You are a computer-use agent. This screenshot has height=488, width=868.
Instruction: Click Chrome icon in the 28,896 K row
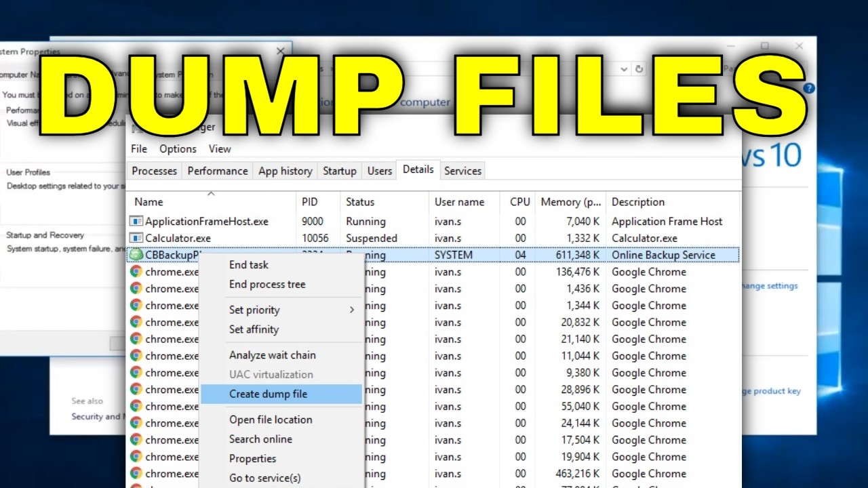point(136,390)
